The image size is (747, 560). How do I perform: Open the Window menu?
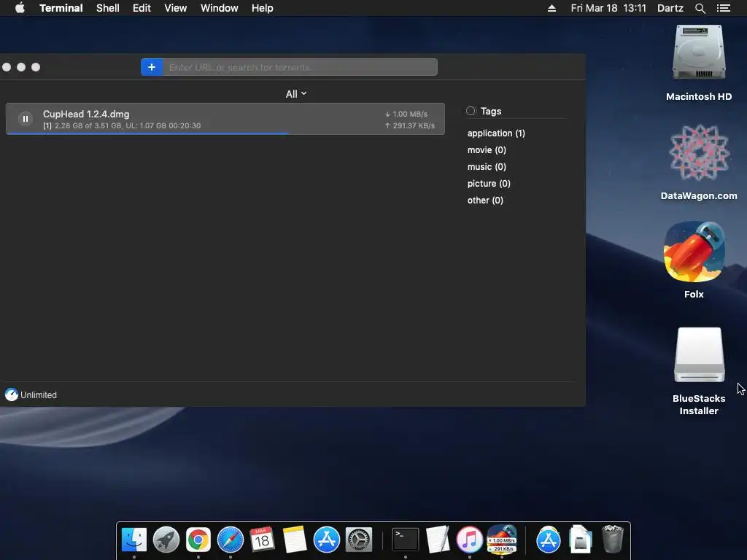[219, 8]
